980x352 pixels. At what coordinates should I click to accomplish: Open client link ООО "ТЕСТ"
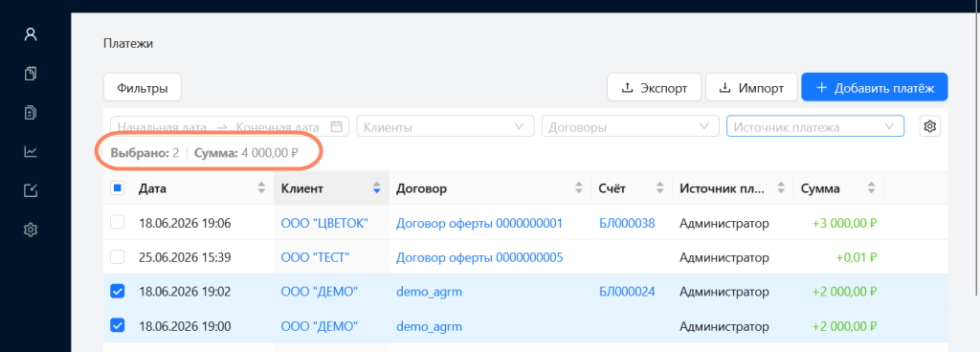click(x=315, y=257)
